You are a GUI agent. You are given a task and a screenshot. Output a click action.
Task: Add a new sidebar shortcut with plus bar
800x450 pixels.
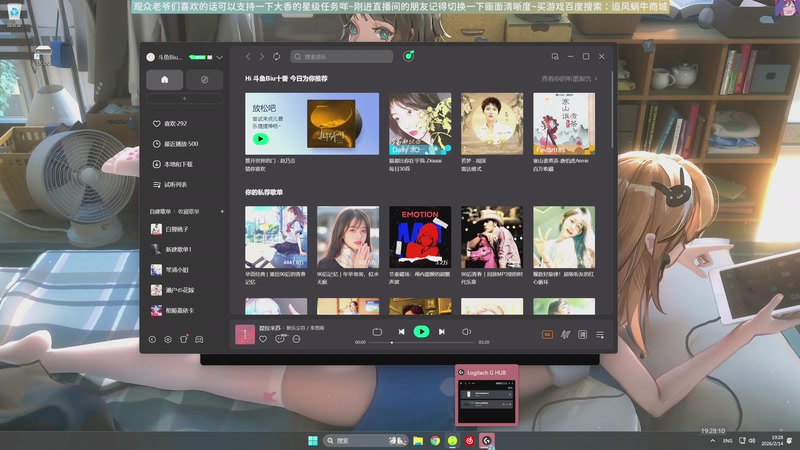pos(184,98)
